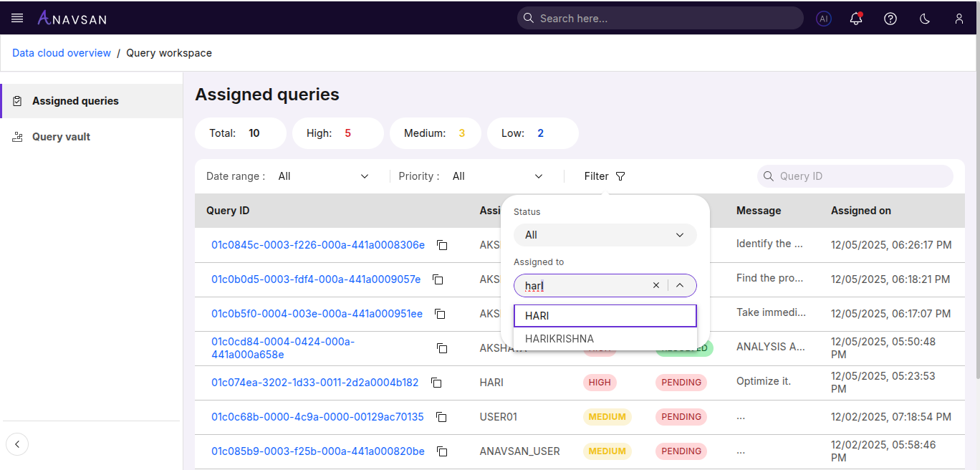Copy query ID 01c0845c-0003-f226-000a-441a0008306e
Image resolution: width=980 pixels, height=470 pixels.
coord(442,245)
